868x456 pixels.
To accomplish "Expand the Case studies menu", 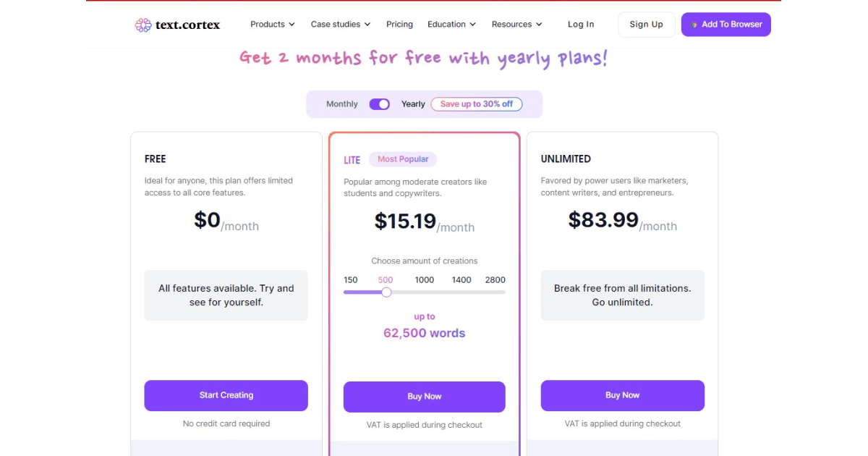I will coord(340,24).
